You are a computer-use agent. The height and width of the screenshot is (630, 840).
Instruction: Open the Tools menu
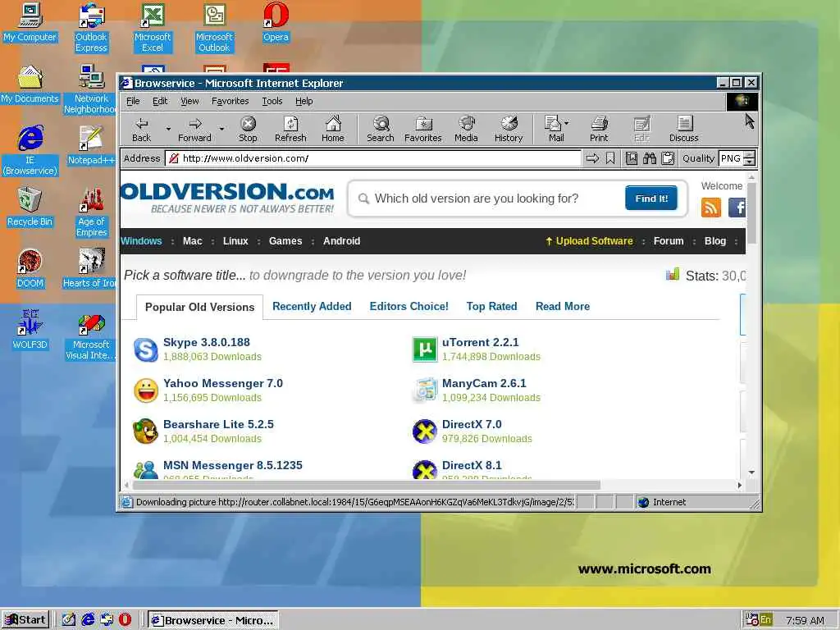272,101
